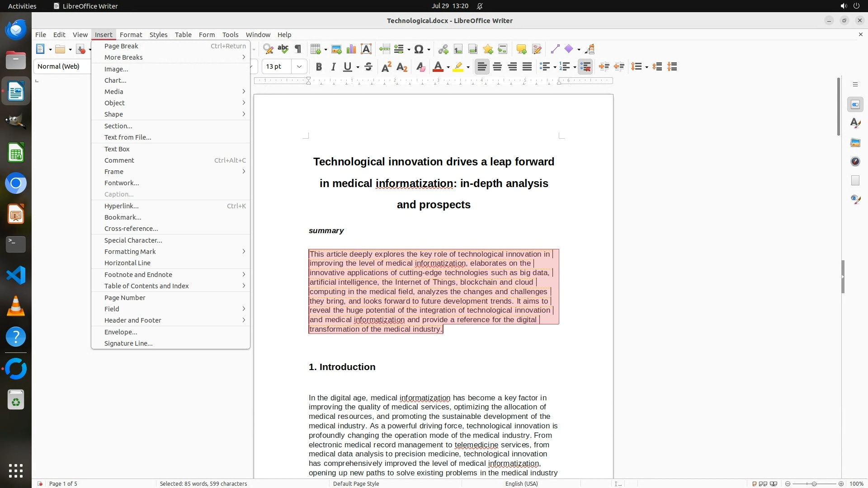Click the Superscript icon
868x488 pixels.
[x=387, y=67]
